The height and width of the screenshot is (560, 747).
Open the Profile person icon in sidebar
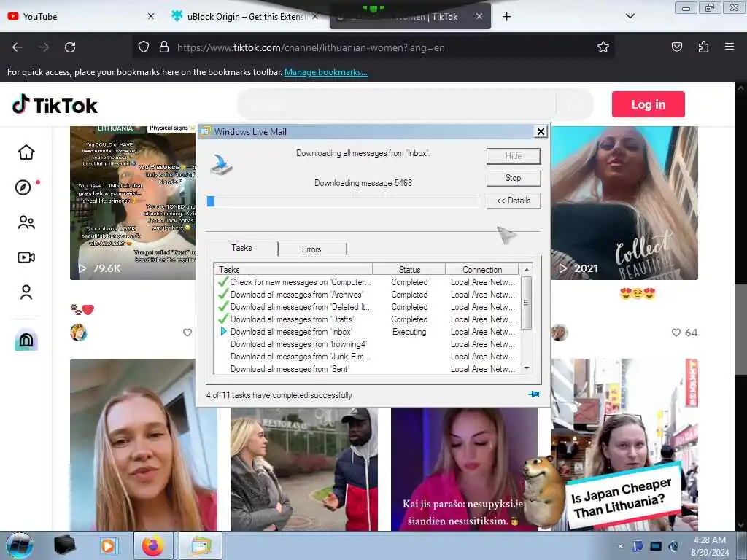(26, 292)
